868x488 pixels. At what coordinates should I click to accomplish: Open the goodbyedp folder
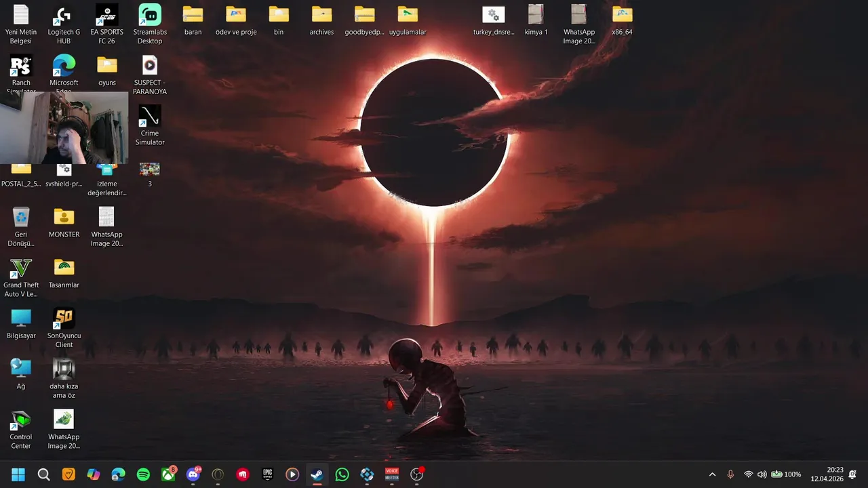coord(364,20)
